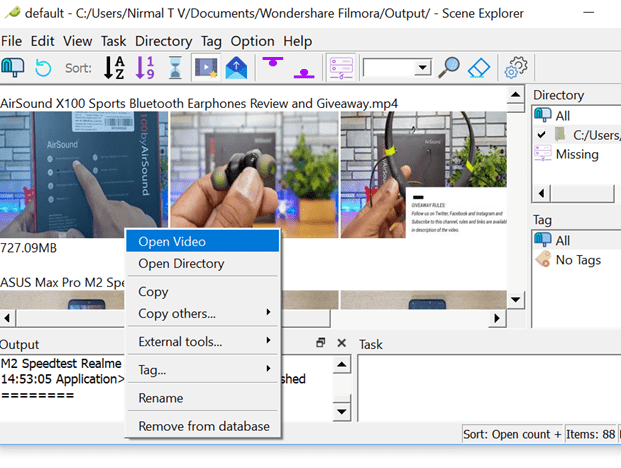Choose Open Directory in context menu
This screenshot has height=468, width=621.
click(202, 264)
